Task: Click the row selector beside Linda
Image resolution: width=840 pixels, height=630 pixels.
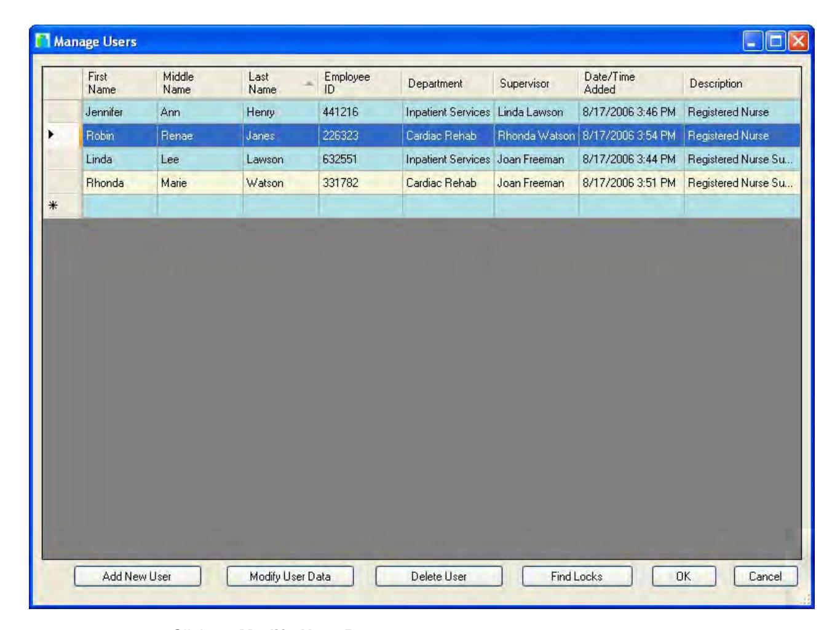Action: [63, 159]
